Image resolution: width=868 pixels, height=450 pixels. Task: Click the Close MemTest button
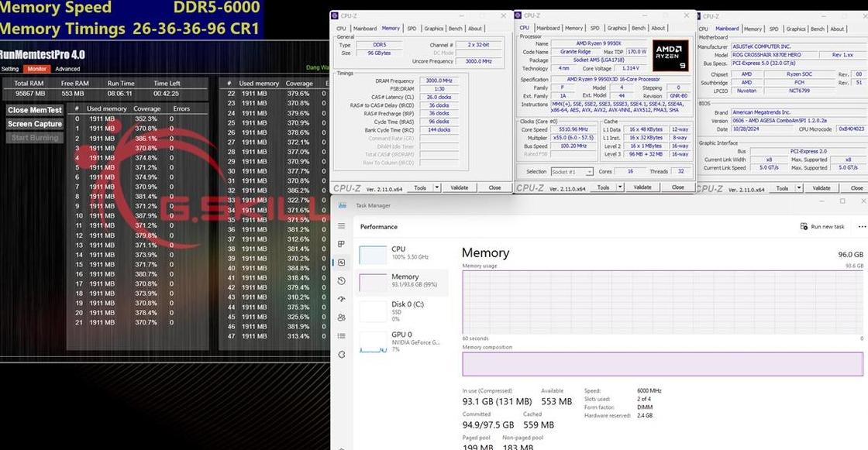(x=35, y=110)
